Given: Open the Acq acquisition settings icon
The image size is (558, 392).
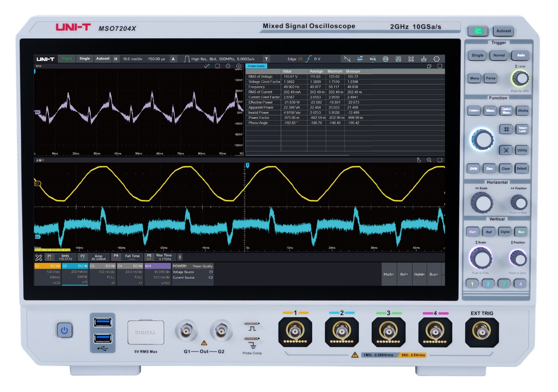Looking at the screenshot, I should [373, 59].
